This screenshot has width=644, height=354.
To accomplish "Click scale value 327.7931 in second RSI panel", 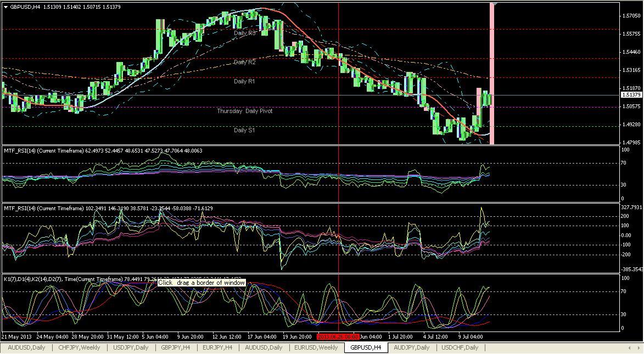I will point(631,207).
